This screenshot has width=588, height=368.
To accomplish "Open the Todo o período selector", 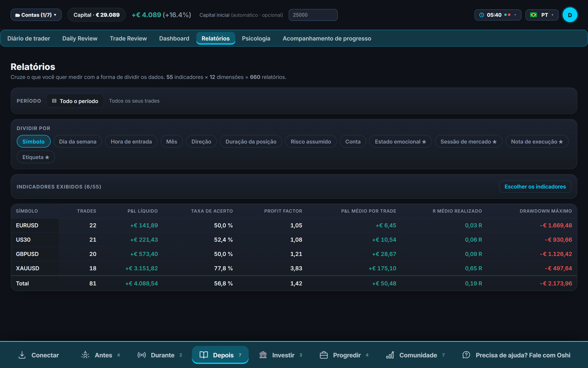I will point(75,101).
